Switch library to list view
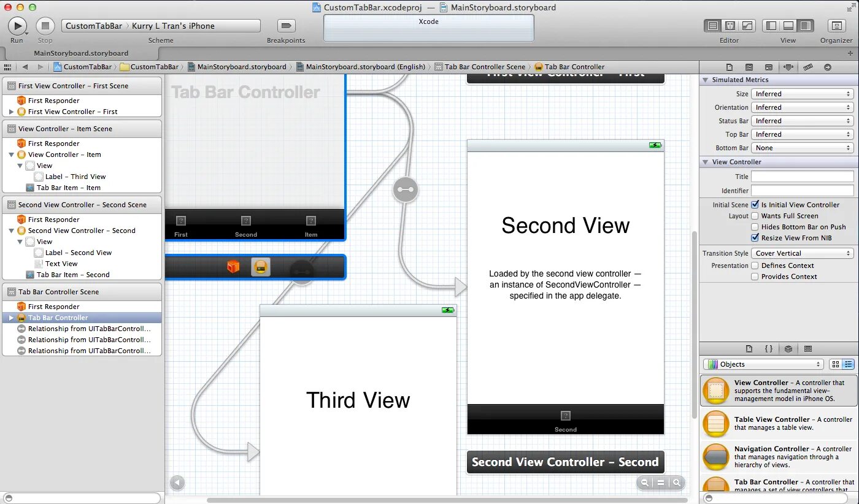Viewport: 859px width, 504px height. [848, 364]
